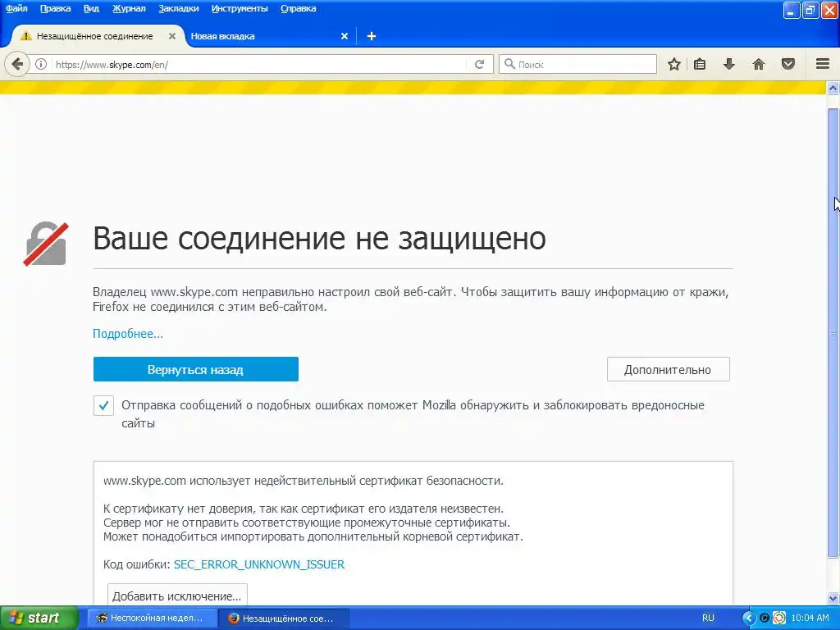This screenshot has height=630, width=840.
Task: Click the address bar URL field
Action: pyautogui.click(x=260, y=65)
